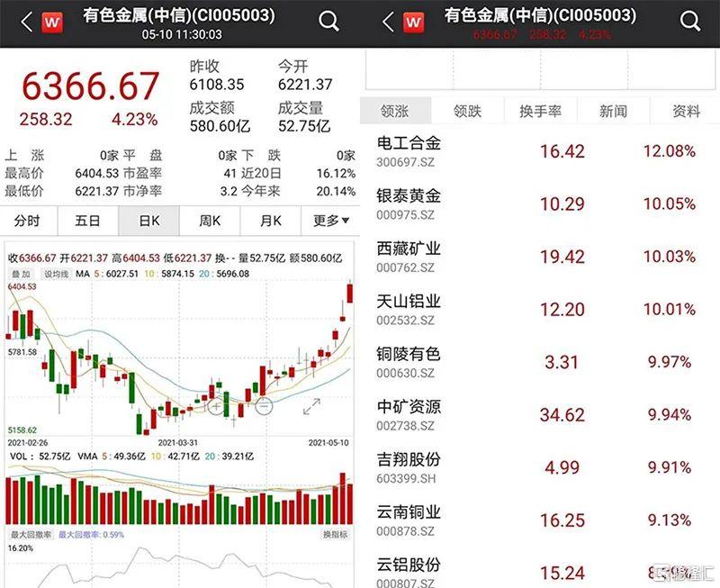Tap the index title 有色金属(中信) on right screen

point(541,15)
